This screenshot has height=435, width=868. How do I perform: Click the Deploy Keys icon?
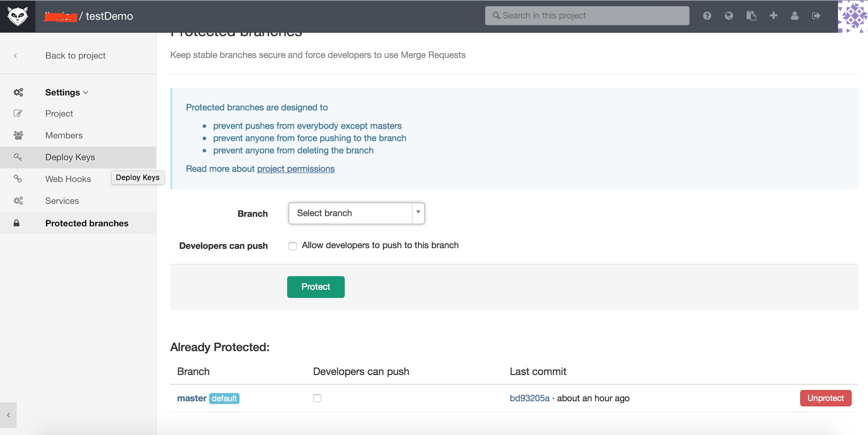pos(18,157)
